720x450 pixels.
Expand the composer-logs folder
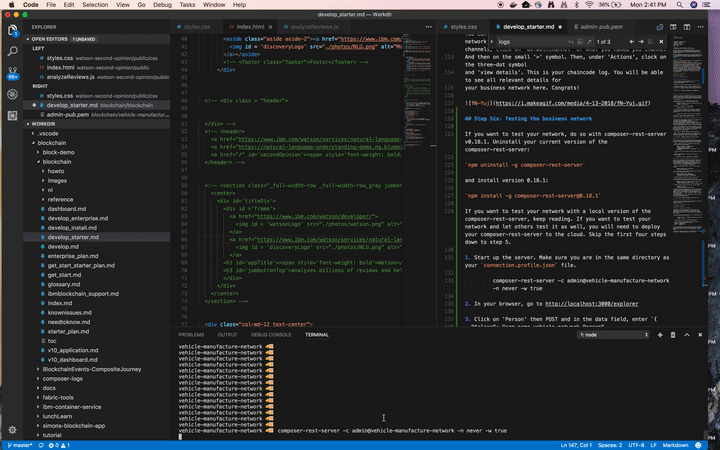(62, 379)
